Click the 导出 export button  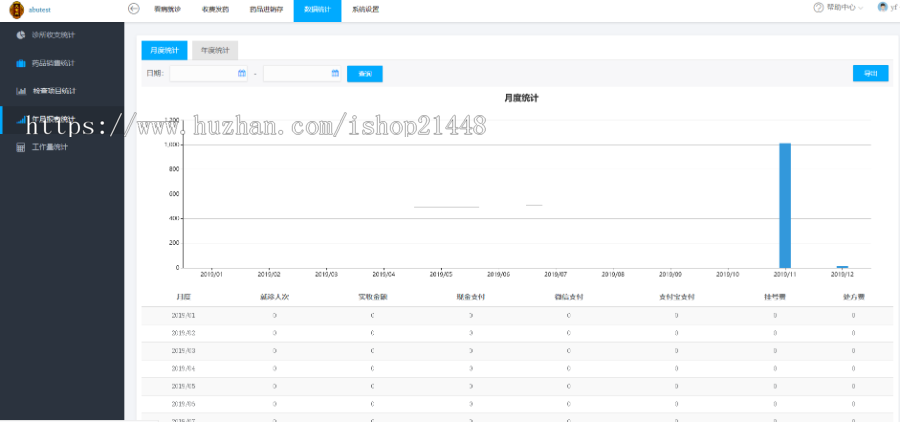click(x=870, y=73)
